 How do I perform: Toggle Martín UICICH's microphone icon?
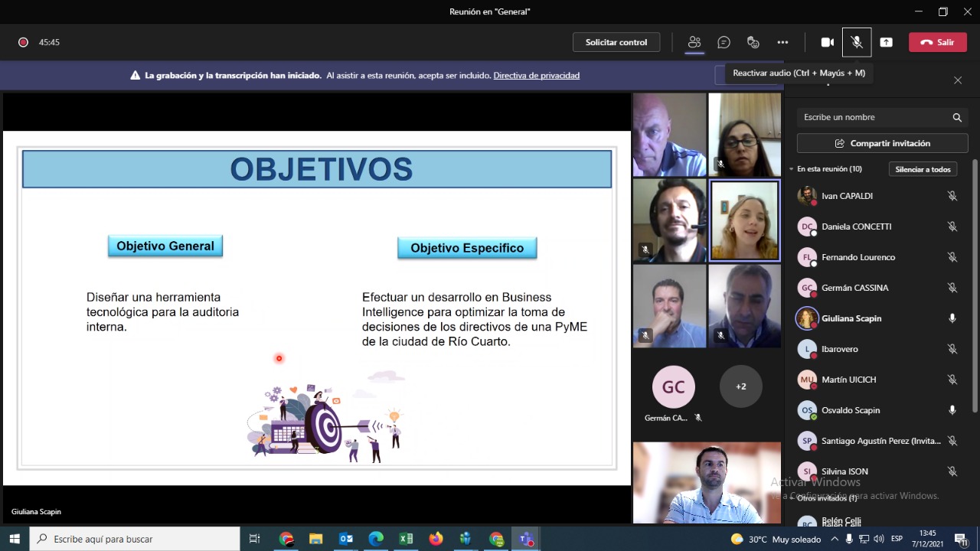pos(952,380)
